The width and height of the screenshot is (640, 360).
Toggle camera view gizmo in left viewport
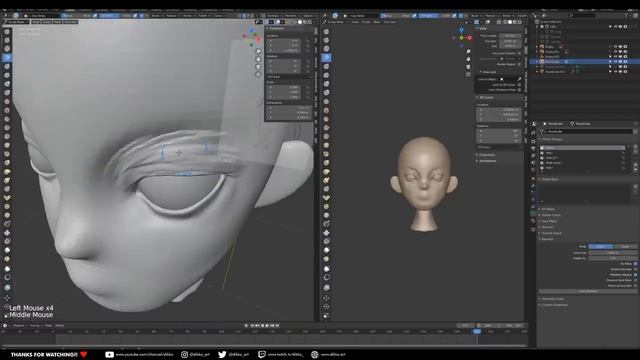(258, 67)
